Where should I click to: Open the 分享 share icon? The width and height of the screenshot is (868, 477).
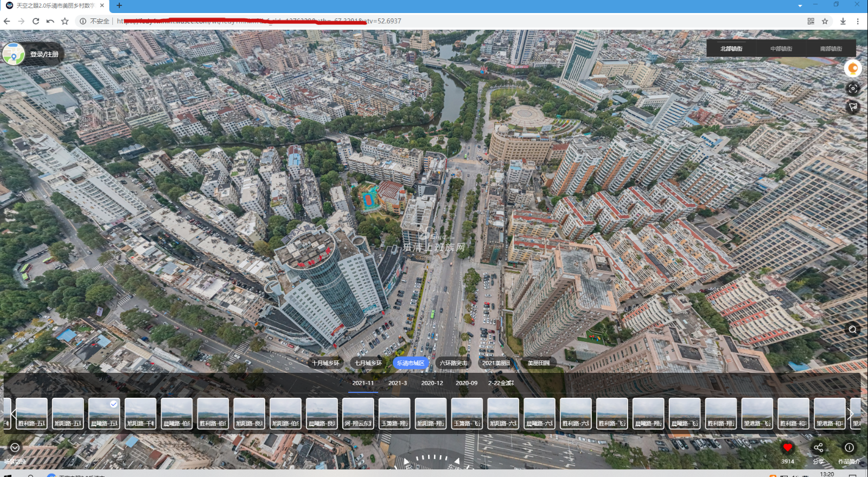[818, 448]
